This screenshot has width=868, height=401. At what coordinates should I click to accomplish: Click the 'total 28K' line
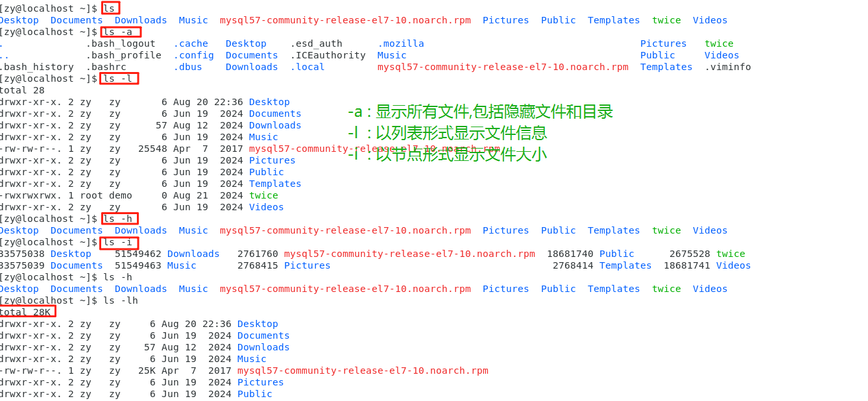25,312
